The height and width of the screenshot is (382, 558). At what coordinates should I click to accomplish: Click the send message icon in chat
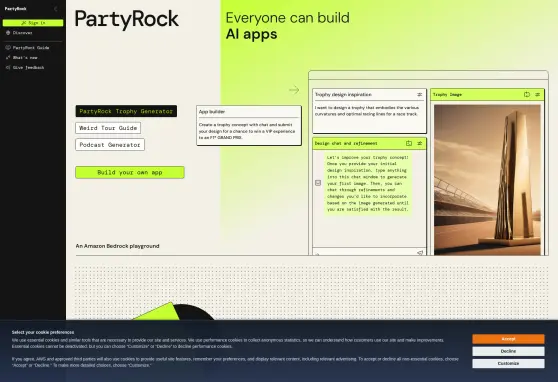[x=420, y=253]
